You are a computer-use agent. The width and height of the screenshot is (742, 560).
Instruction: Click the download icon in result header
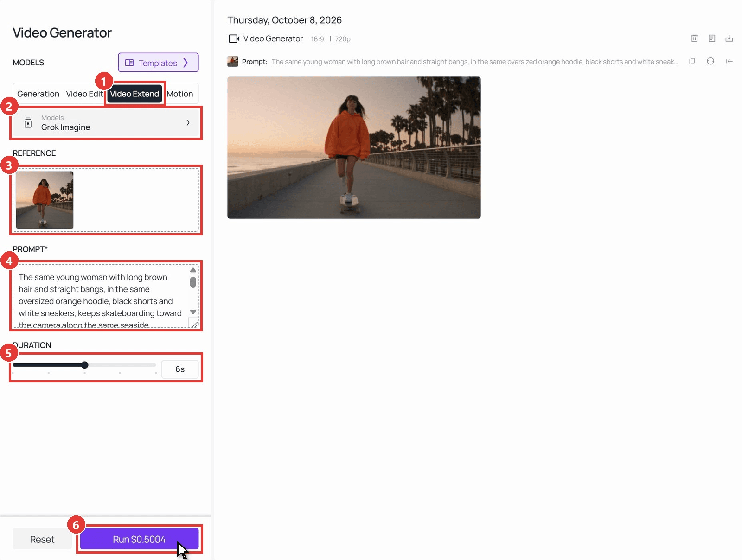(x=729, y=38)
